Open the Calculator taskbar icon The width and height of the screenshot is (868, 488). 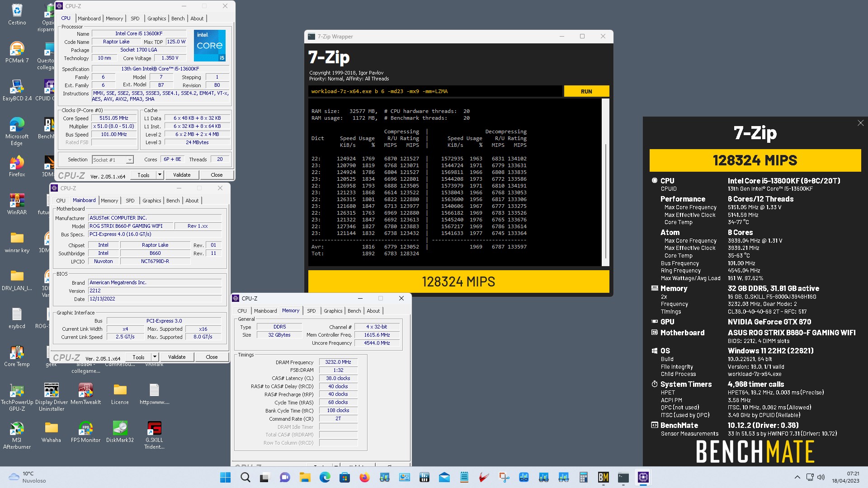coord(583,477)
